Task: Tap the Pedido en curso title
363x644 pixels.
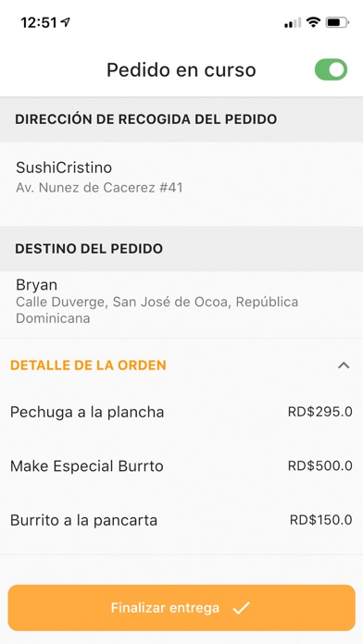Action: coord(181,69)
